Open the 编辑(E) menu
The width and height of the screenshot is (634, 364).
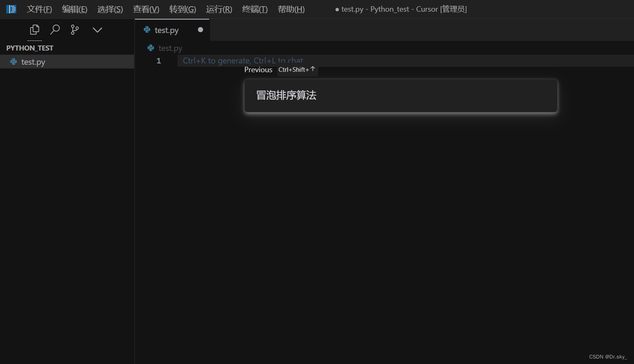[75, 9]
